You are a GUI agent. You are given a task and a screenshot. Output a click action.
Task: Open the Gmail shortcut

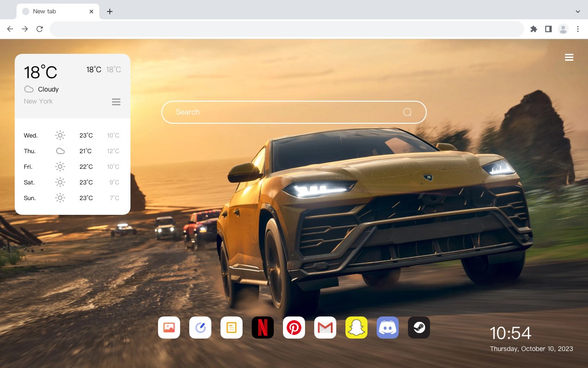[325, 328]
